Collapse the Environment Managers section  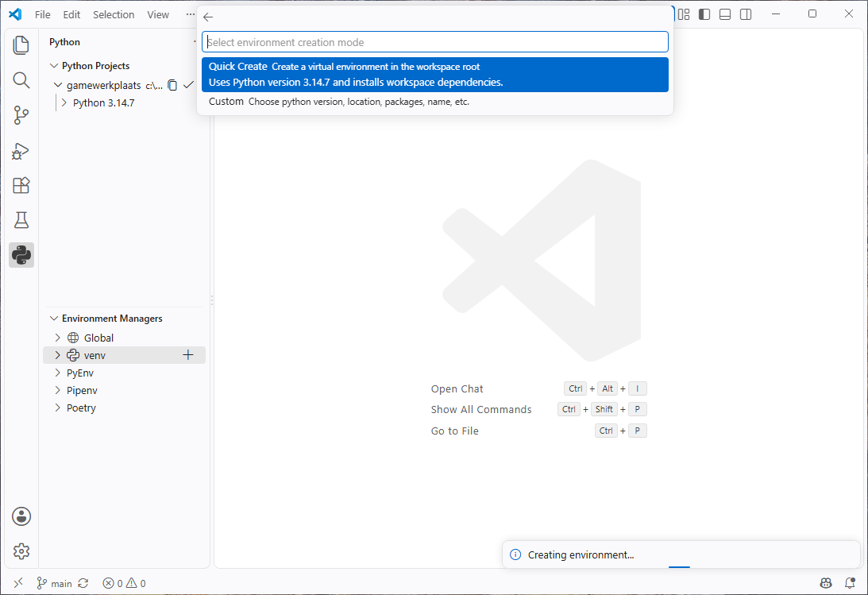click(x=54, y=319)
